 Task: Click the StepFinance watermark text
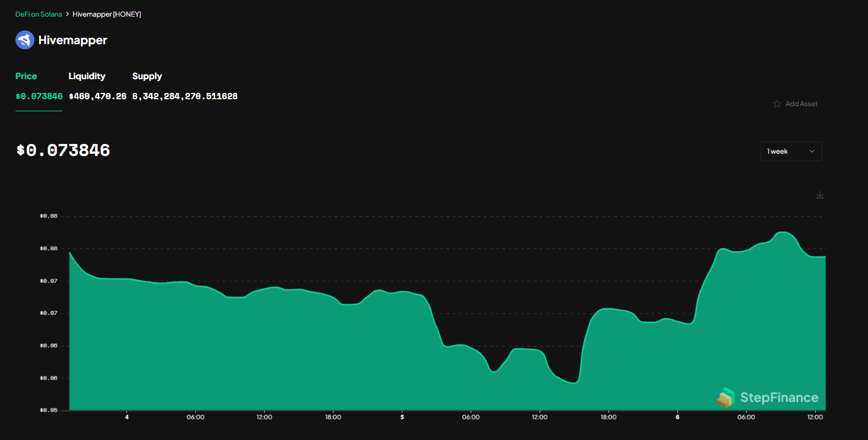779,398
